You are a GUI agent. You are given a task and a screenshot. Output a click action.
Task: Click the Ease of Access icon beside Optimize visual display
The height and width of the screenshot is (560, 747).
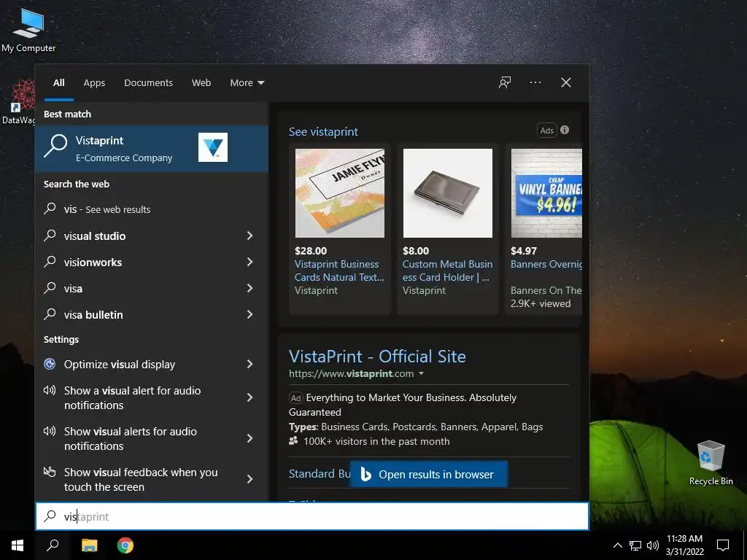click(50, 365)
